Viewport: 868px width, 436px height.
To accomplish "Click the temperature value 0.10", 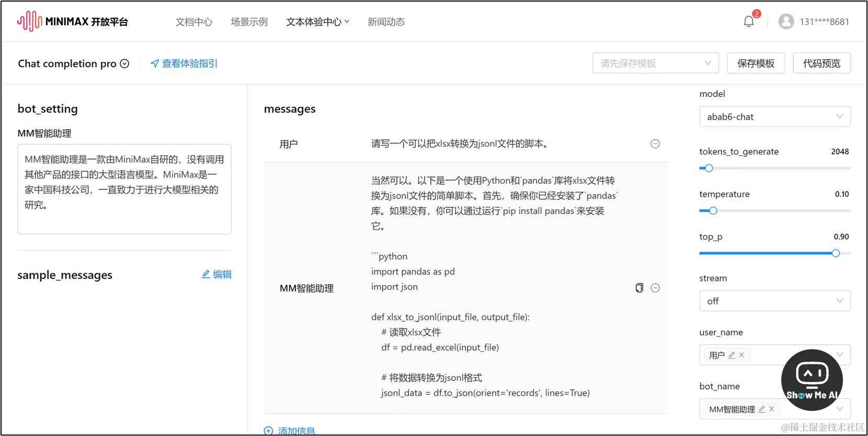I will tap(842, 194).
